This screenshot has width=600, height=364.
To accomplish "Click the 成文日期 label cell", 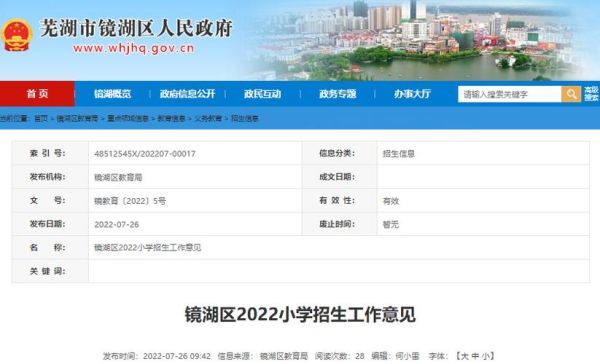I will (339, 177).
